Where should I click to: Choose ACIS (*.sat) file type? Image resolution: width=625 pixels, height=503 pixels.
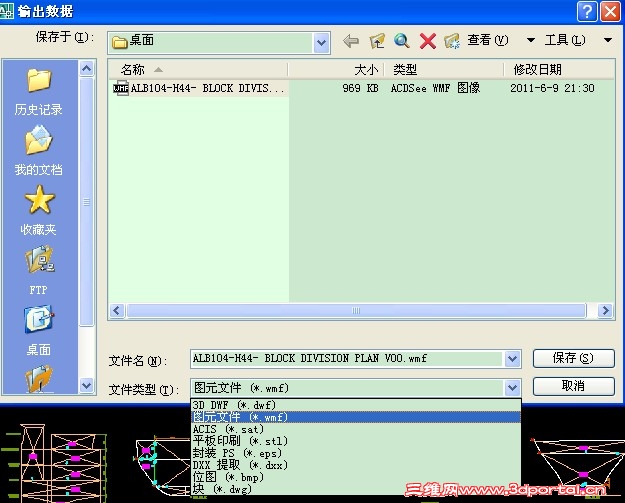point(356,429)
